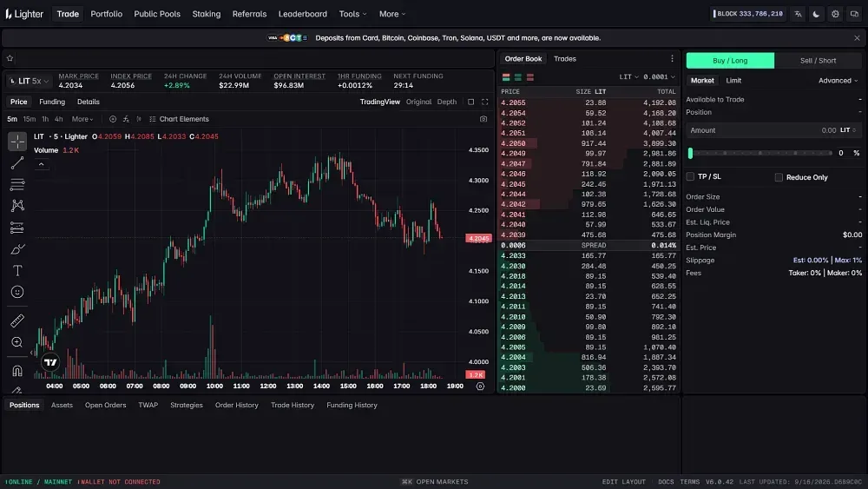Expand the Tools menu dropdown

pyautogui.click(x=352, y=14)
